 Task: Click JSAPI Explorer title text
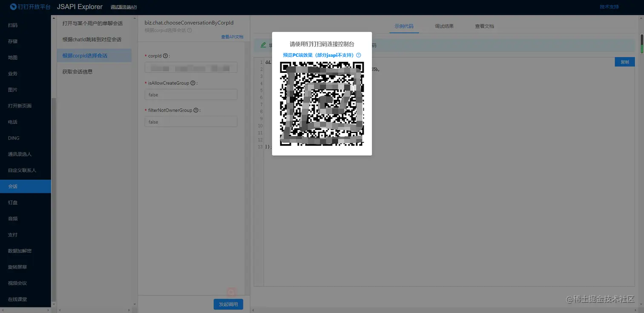[80, 7]
